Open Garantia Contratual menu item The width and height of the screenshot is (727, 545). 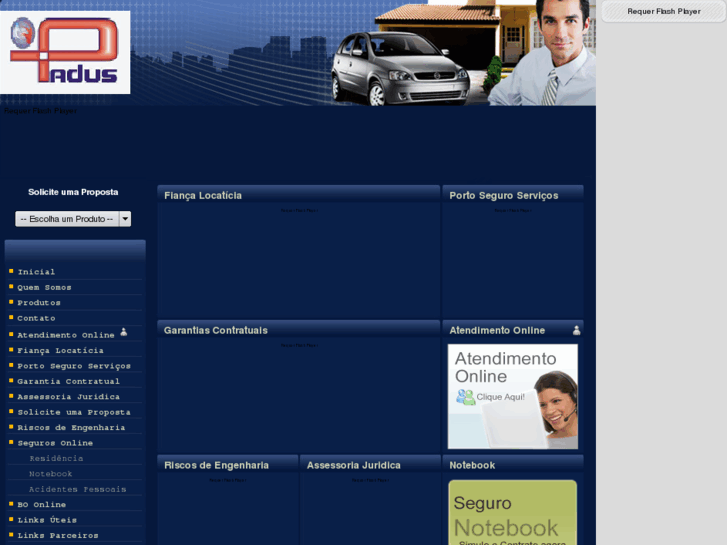click(x=69, y=381)
